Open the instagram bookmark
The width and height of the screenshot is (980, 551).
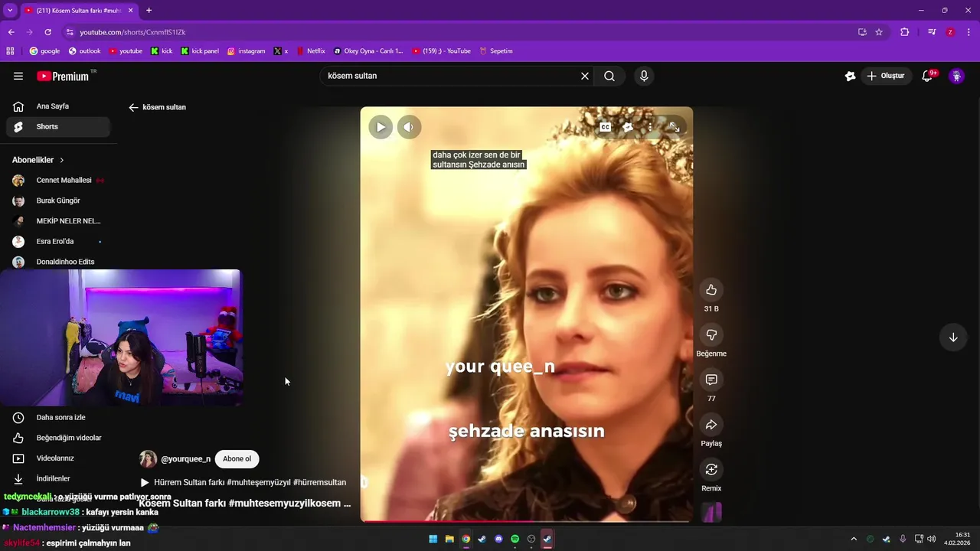tap(246, 51)
